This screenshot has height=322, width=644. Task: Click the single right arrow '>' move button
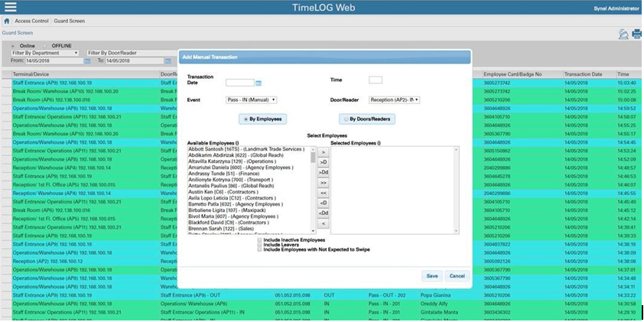coord(323,152)
